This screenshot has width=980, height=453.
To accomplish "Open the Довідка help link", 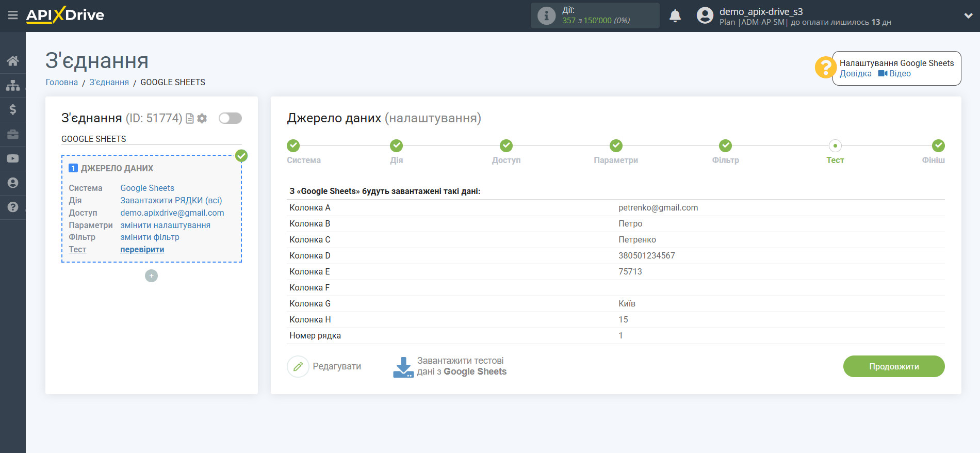I will 856,73.
